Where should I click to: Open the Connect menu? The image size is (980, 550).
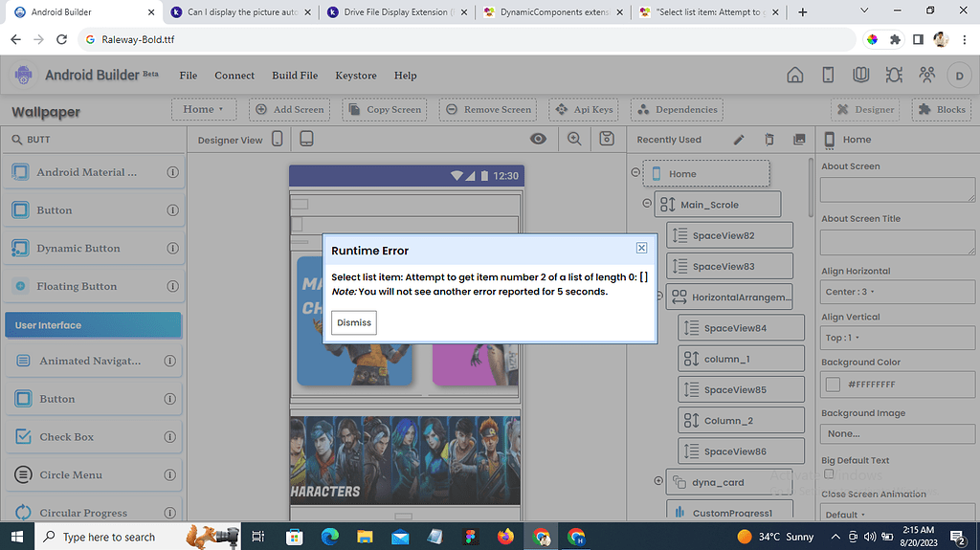pos(234,75)
